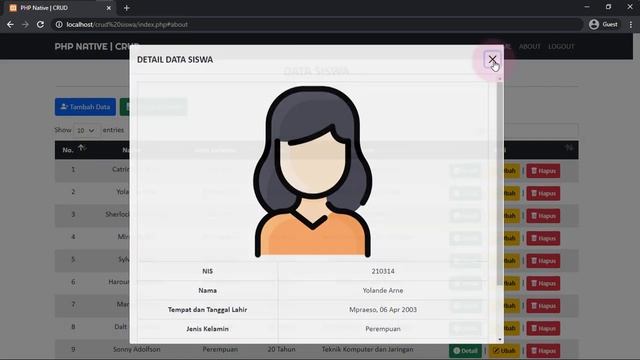Click the 20 Tahun cell

(281, 349)
